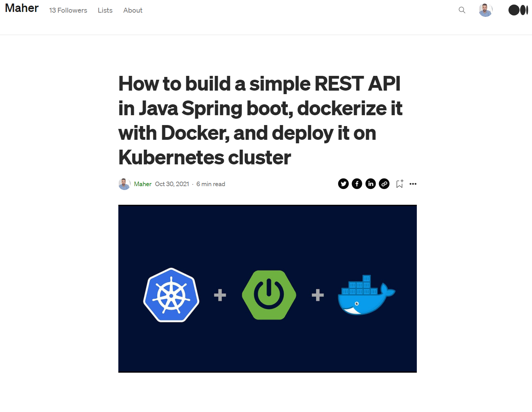532x412 pixels.
Task: Open the user profile avatar in header
Action: click(x=486, y=10)
